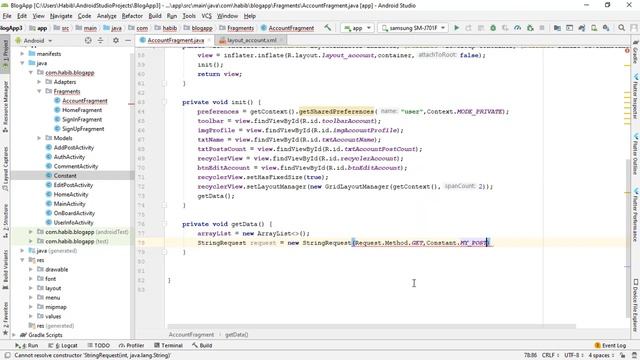Viewport: 640px width, 360px height.
Task: Toggle the Device File Explorer panel
Action: [635, 306]
